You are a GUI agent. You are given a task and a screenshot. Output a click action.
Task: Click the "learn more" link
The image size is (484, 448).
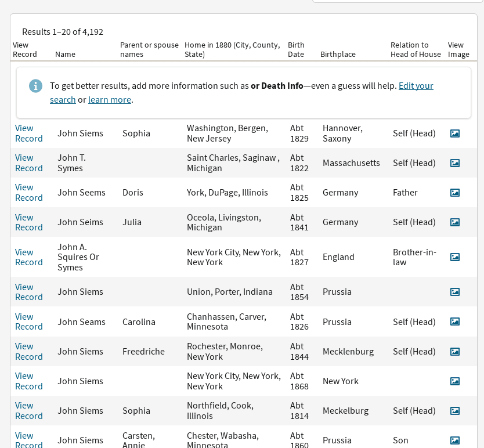point(109,99)
